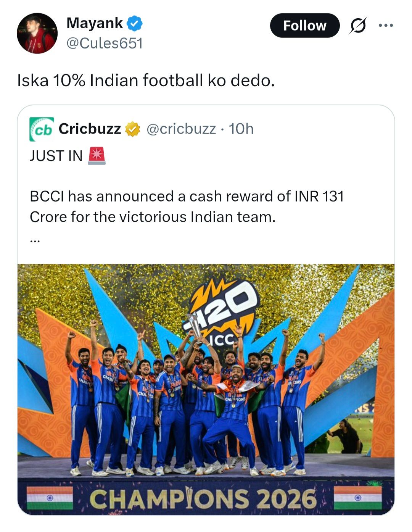Click the Cricbuzz green logo avatar
Viewport: 412px width, 532px height.
coord(42,129)
